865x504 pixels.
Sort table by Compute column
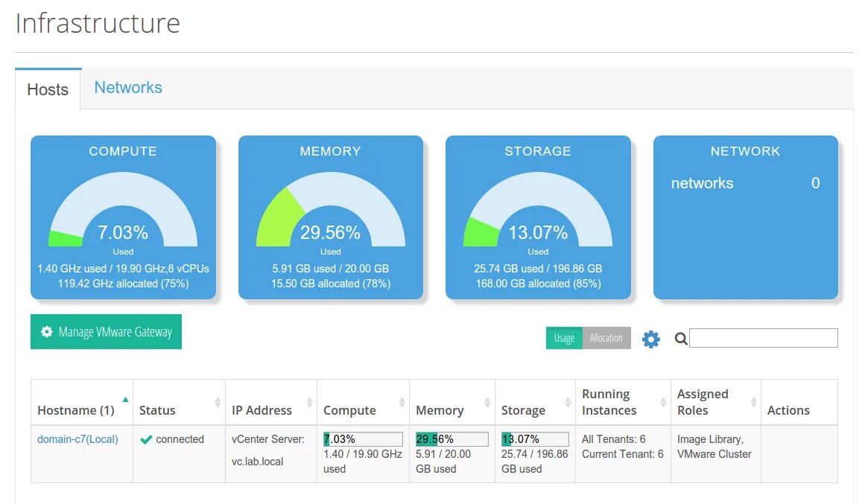pos(364,403)
